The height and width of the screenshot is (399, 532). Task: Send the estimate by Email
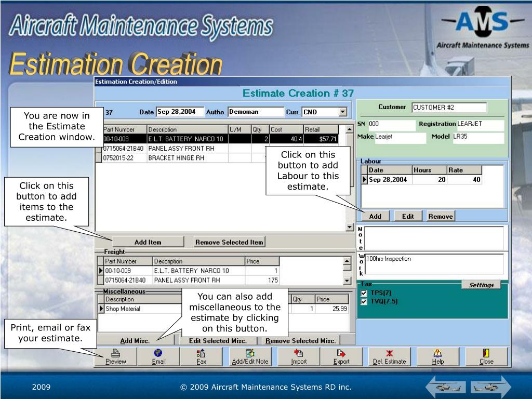(x=158, y=356)
